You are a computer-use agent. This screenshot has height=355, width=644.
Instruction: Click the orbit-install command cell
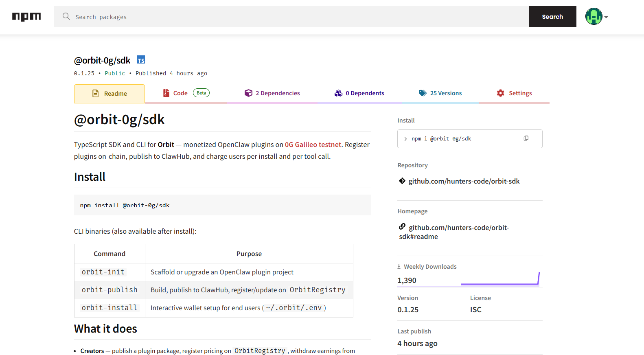[x=110, y=308]
